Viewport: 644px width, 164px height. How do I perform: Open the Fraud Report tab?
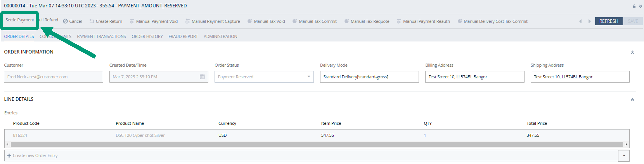[183, 37]
